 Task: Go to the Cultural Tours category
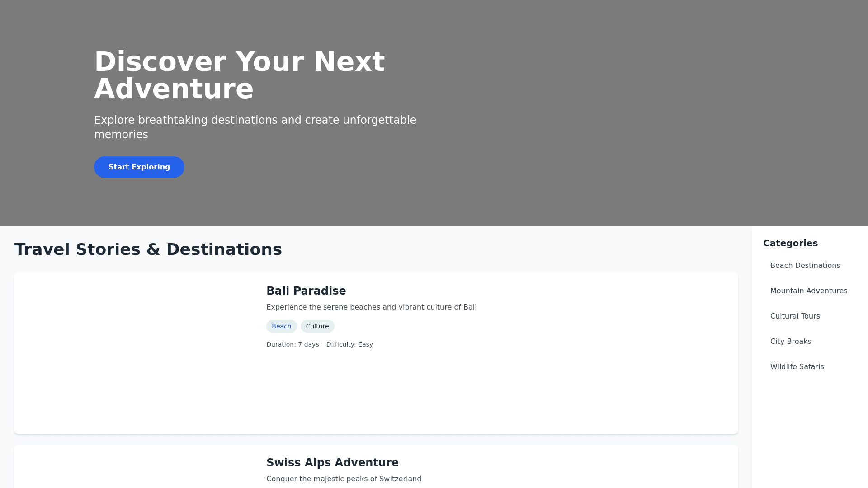click(795, 316)
